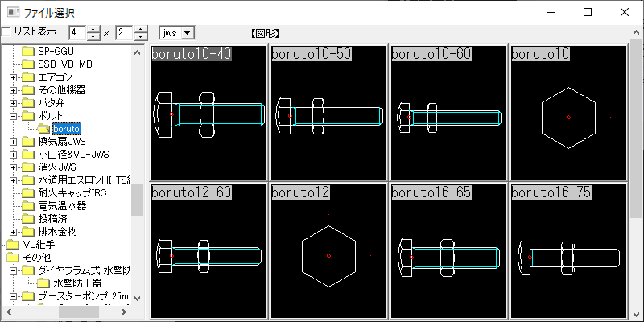Select the 水道用エスロンHI-TS folder label

(85, 180)
